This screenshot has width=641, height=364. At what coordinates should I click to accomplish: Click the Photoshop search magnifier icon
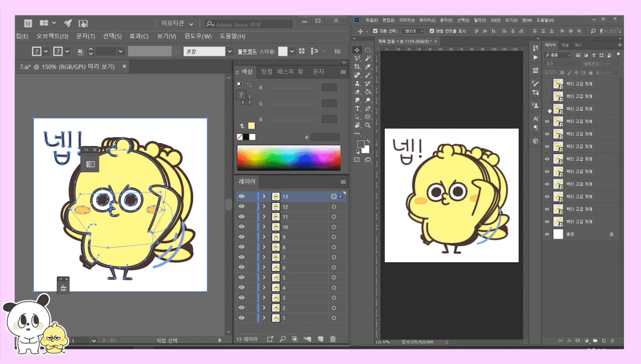[593, 31]
